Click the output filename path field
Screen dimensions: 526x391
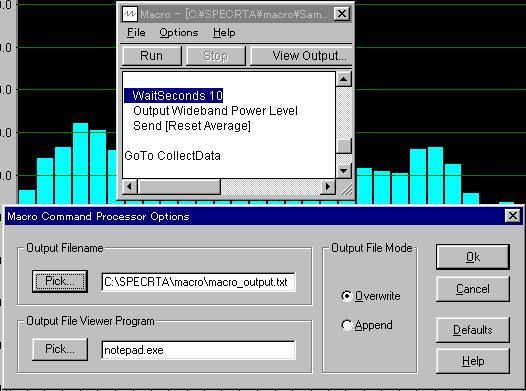[198, 282]
